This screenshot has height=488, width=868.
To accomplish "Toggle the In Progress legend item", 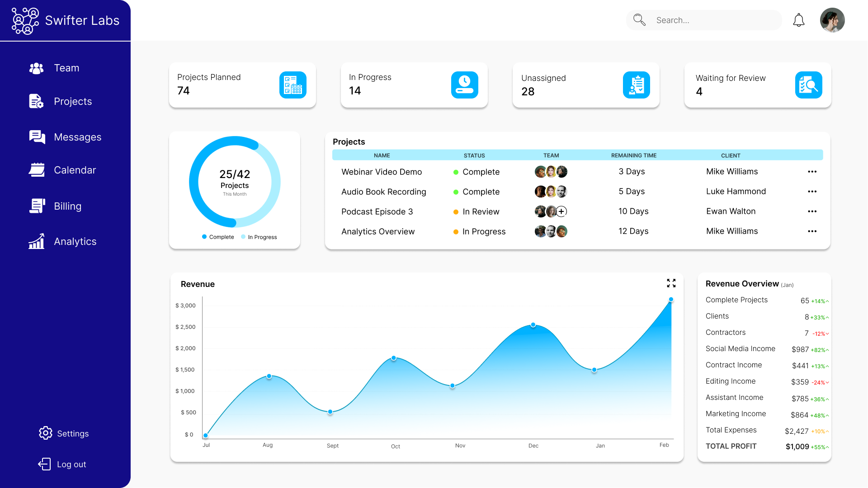I will [x=259, y=237].
